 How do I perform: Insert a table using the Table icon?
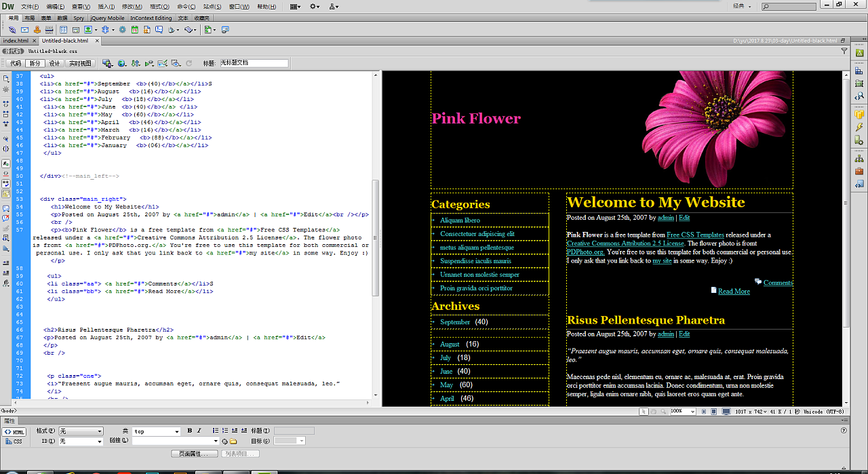pos(63,30)
